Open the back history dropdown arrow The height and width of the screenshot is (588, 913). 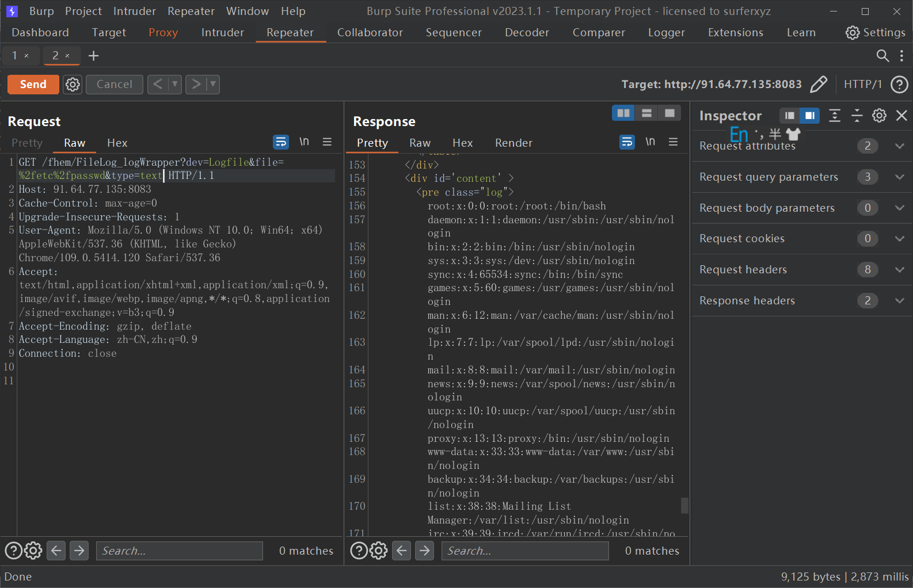(175, 85)
